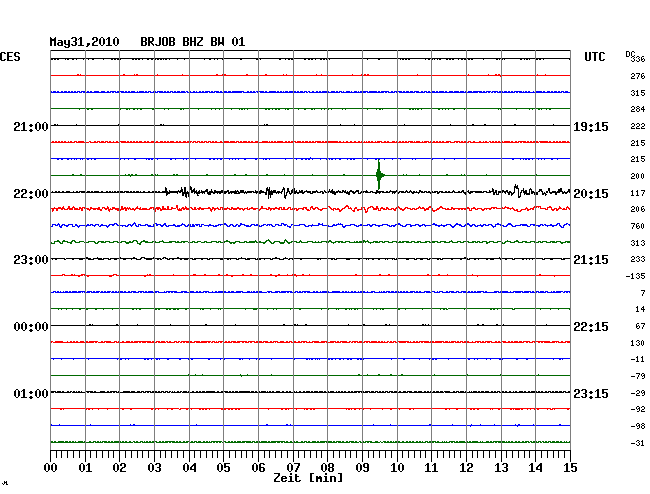Click the 13 minute axis label
The image size is (650, 494).
pos(501,468)
